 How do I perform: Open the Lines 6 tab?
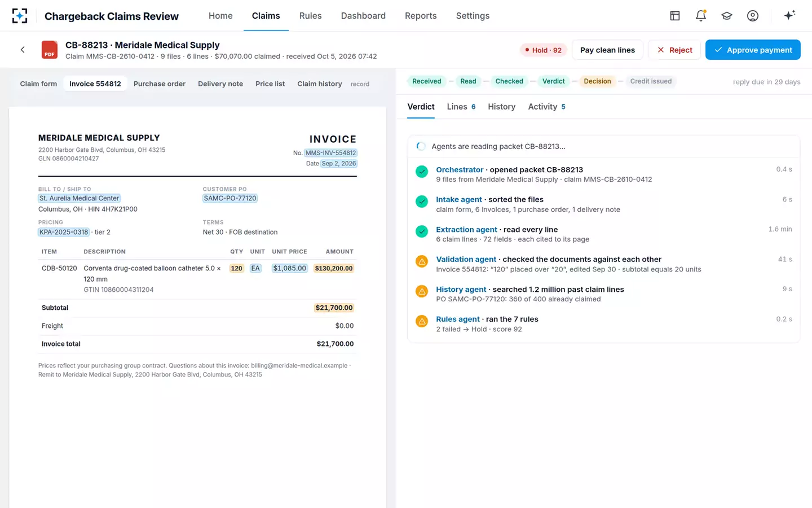tap(461, 107)
